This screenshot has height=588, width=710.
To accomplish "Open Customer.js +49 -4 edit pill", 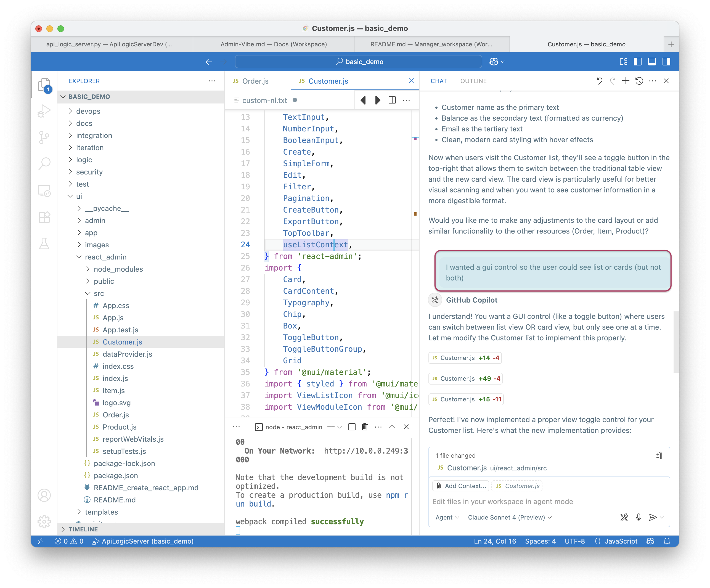I will (465, 378).
